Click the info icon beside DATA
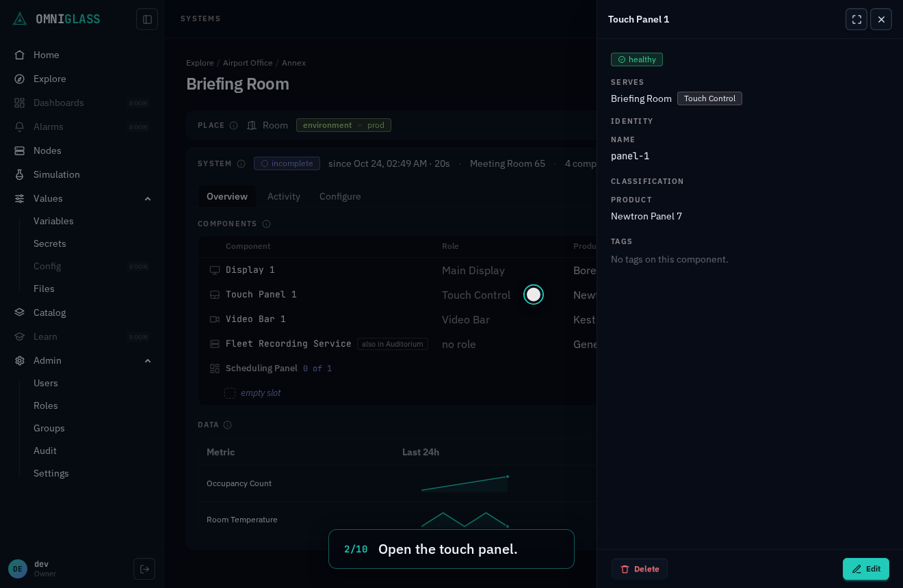 tap(227, 425)
